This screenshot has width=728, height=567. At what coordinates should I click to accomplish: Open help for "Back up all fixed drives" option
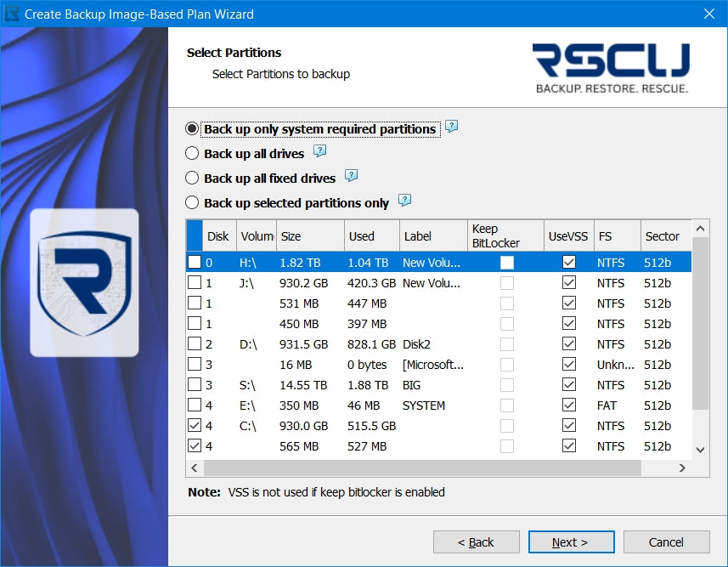pos(350,177)
